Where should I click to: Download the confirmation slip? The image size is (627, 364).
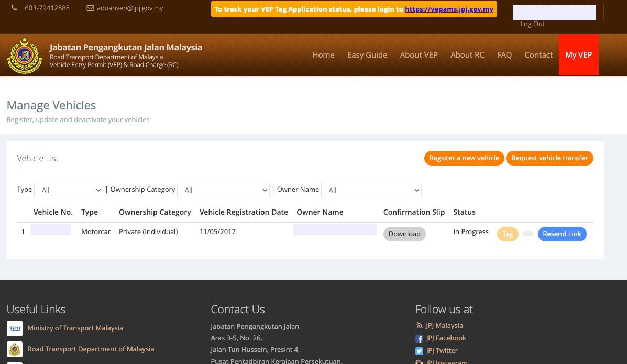tap(404, 234)
